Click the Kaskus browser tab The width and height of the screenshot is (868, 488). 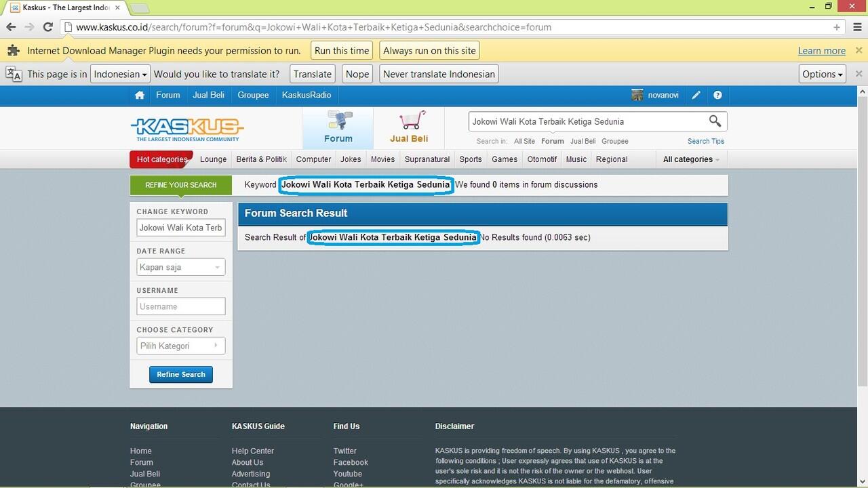coord(66,7)
